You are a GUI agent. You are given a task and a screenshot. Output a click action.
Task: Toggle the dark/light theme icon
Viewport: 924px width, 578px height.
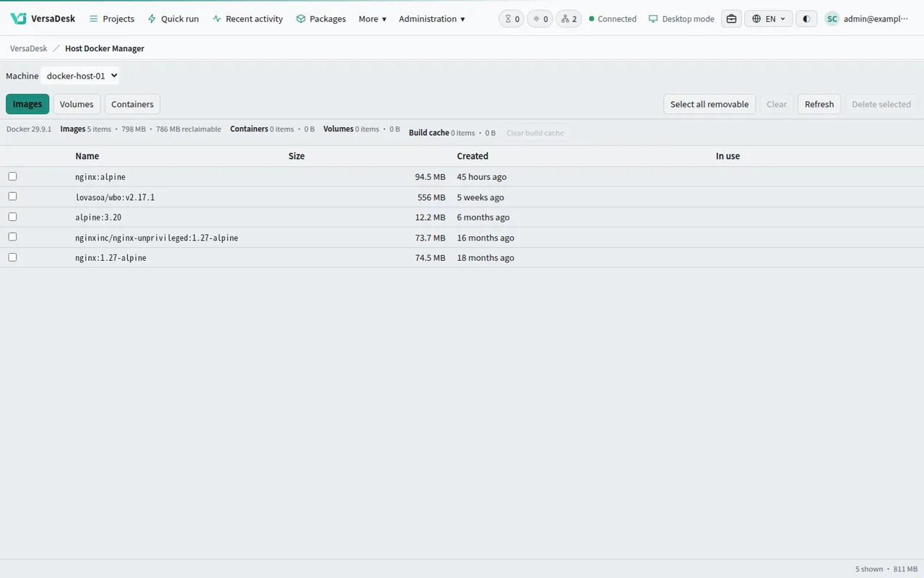[x=806, y=19]
